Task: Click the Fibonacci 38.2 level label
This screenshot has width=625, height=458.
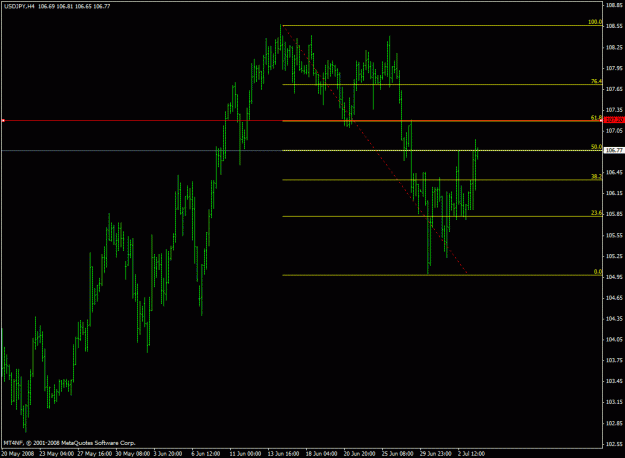Action: (x=596, y=177)
